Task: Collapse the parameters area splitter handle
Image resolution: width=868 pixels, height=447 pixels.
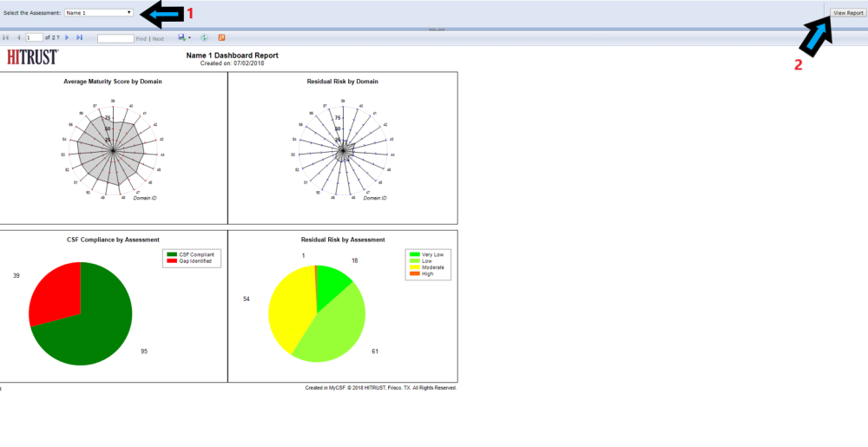Action: click(x=437, y=29)
